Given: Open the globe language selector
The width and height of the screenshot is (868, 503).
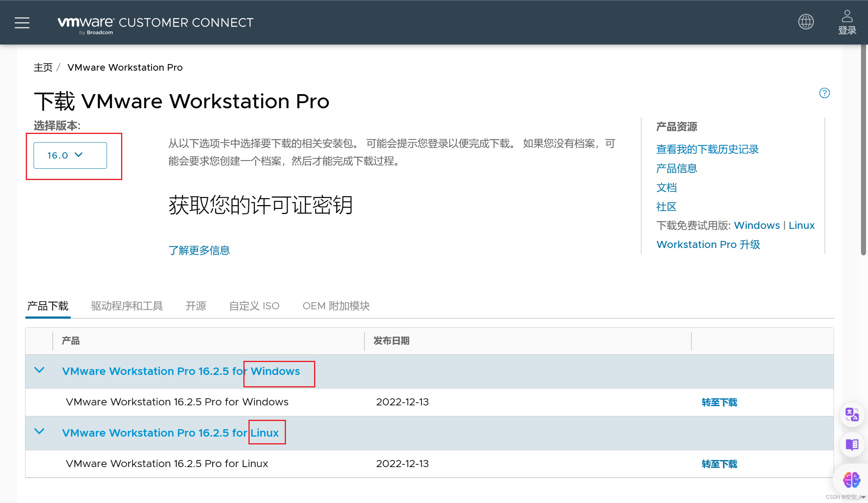Looking at the screenshot, I should point(806,22).
